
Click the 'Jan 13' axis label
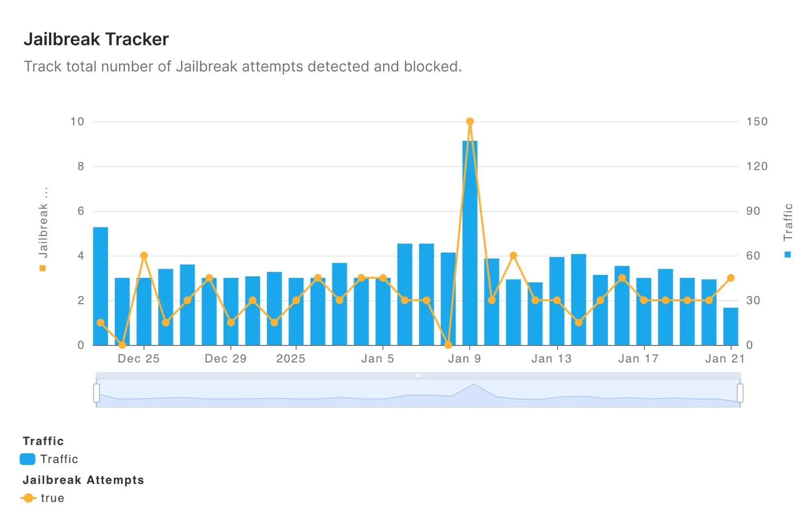click(551, 359)
